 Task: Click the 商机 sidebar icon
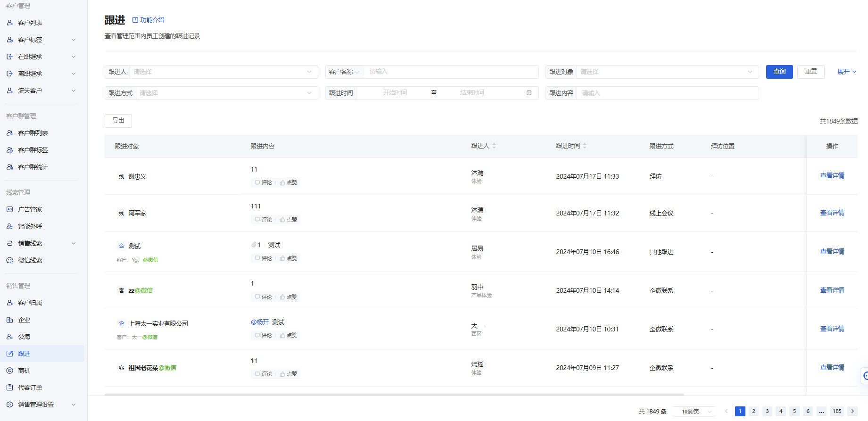(9, 371)
